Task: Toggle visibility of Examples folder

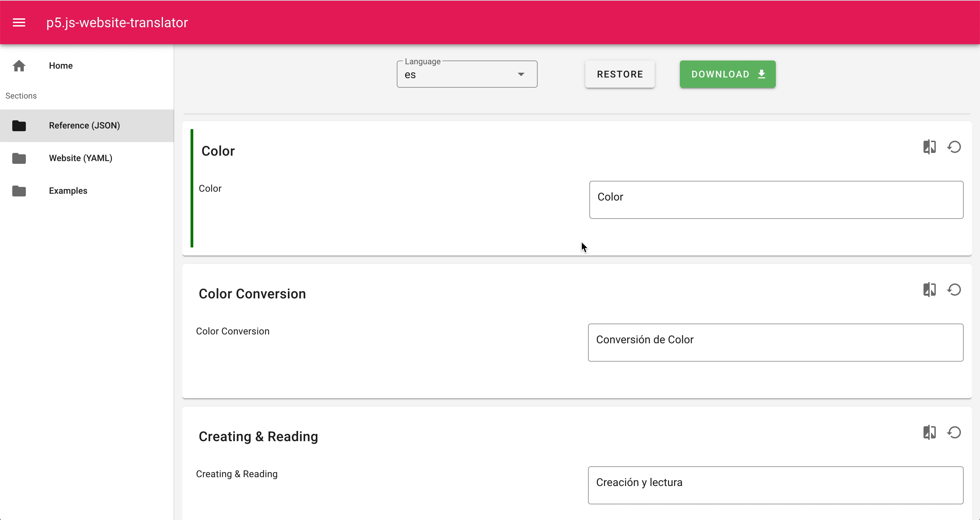Action: pyautogui.click(x=18, y=190)
